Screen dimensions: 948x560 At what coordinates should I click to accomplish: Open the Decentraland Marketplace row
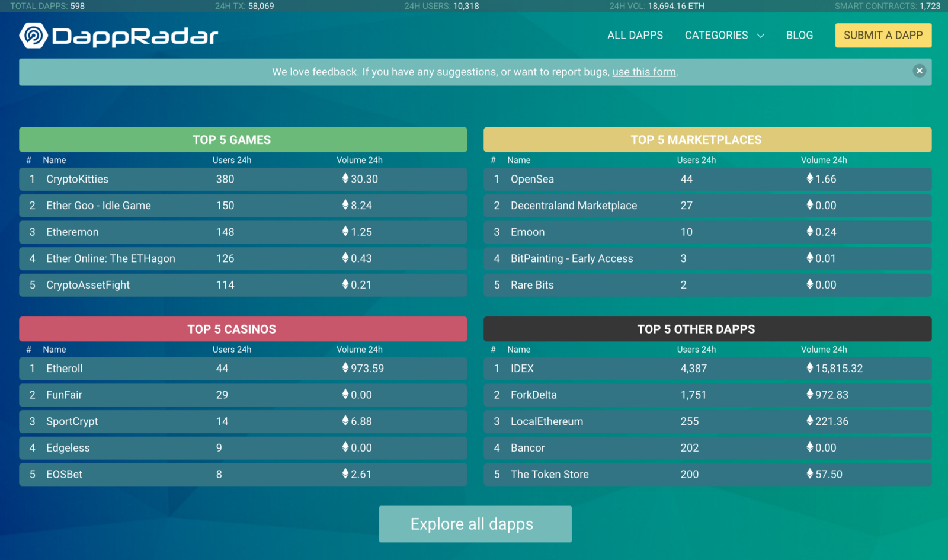point(574,206)
